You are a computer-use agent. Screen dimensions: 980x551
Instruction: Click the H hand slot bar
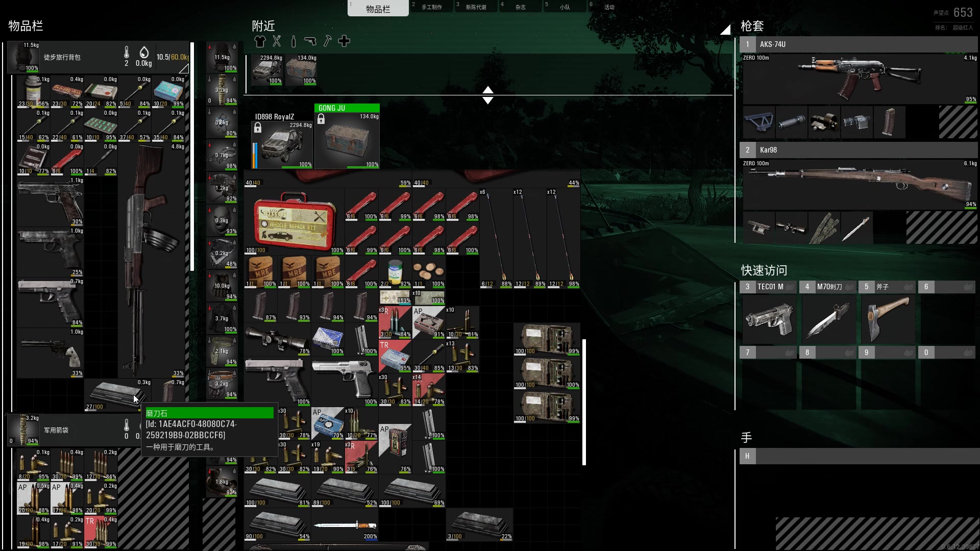859,456
